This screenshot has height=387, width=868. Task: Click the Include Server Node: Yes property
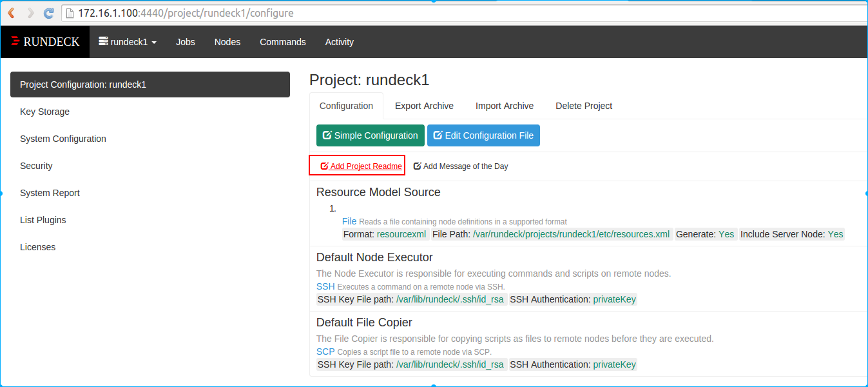coord(791,234)
